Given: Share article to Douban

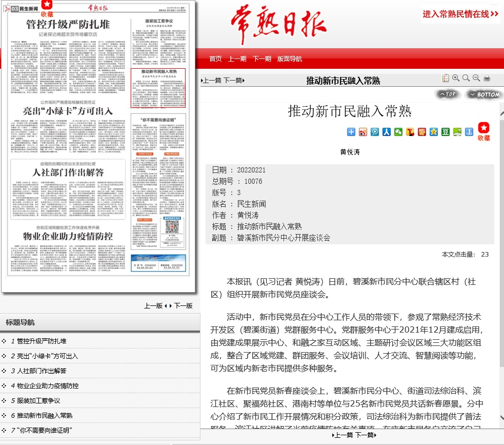Looking at the screenshot, I should click(446, 132).
